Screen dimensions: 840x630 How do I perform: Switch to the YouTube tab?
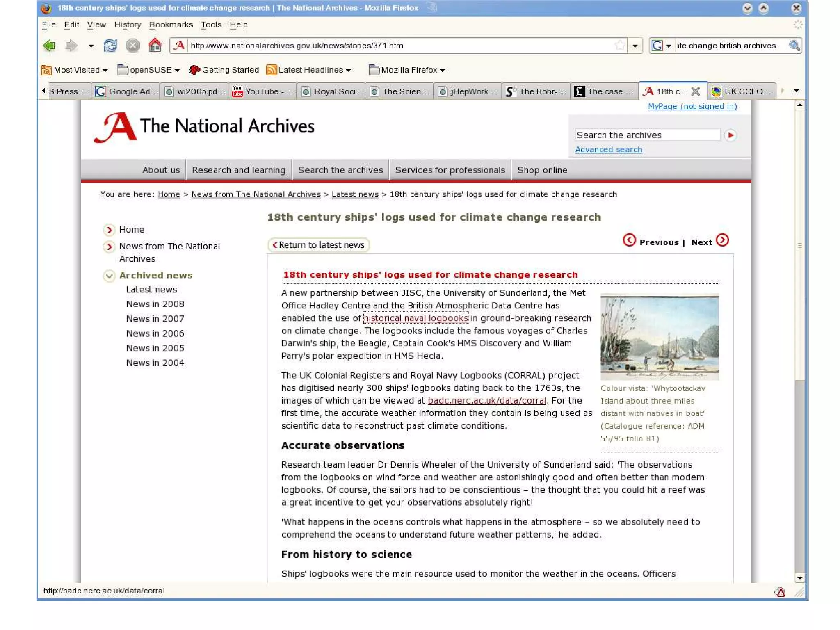coord(262,91)
